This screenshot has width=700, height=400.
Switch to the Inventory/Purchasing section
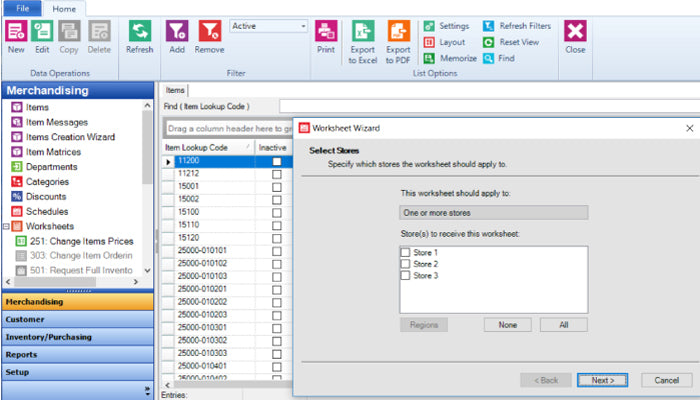[78, 337]
